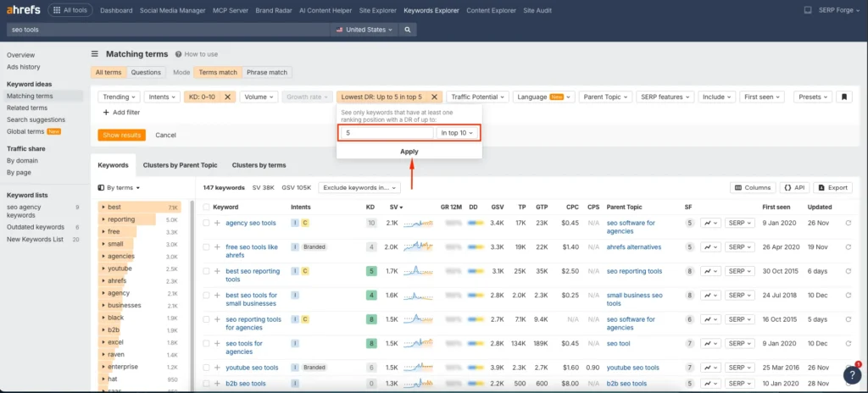Tick the checkbox for agency seo tools

pos(206,224)
